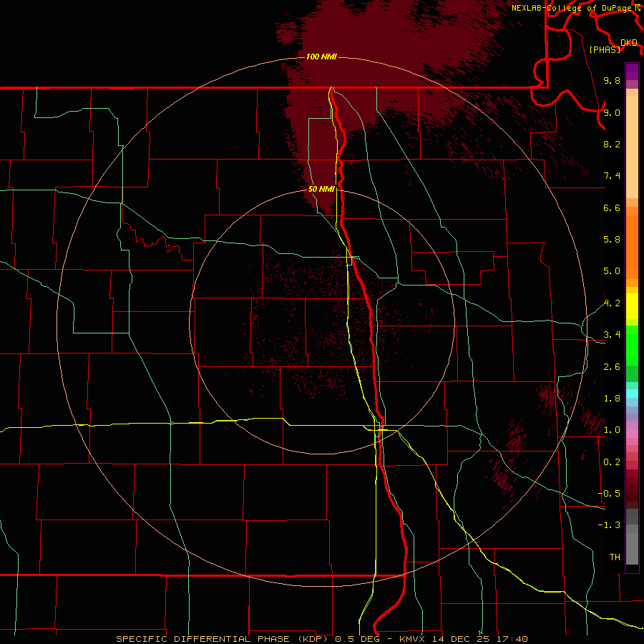Click the 5.8 value on the color scale
644x644 pixels.
tap(612, 240)
